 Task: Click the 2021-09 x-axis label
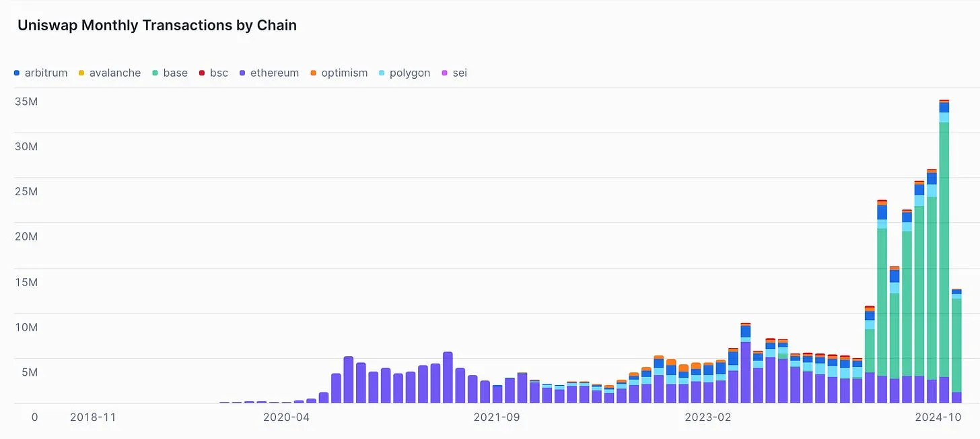pos(497,417)
